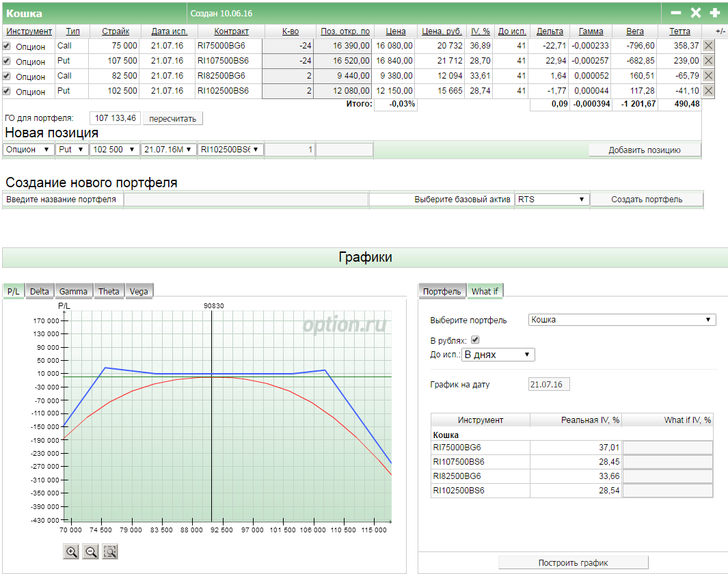This screenshot has width=728, height=574.
Task: Click What if IV field for RI82500BG6
Action: 668,476
